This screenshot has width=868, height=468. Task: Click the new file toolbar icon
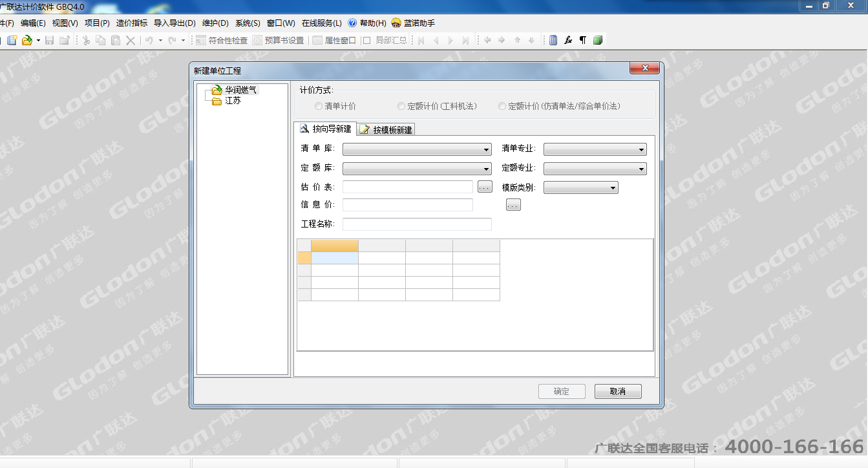(12, 40)
